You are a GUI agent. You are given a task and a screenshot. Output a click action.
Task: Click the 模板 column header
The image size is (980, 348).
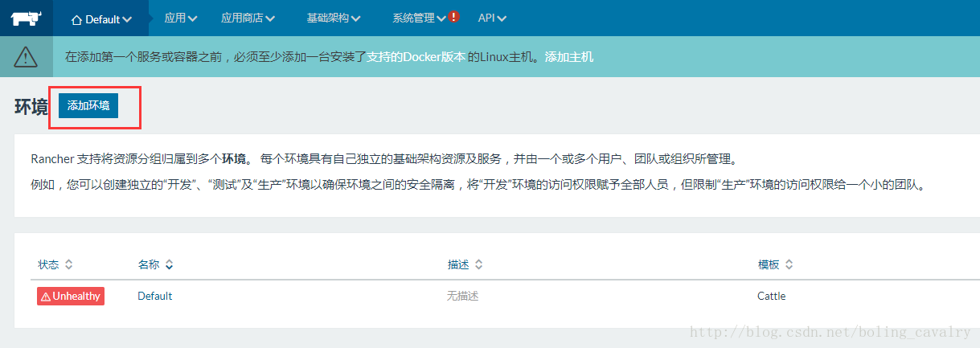(769, 264)
